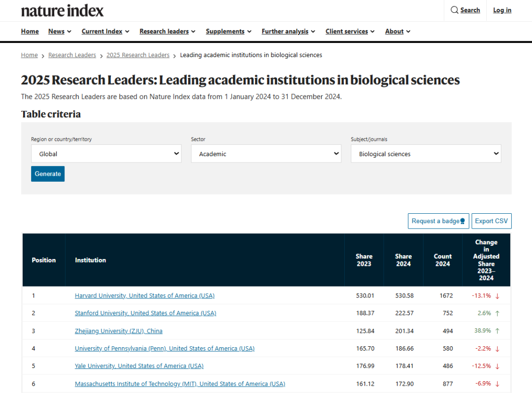Open the Harvard University link

point(144,295)
